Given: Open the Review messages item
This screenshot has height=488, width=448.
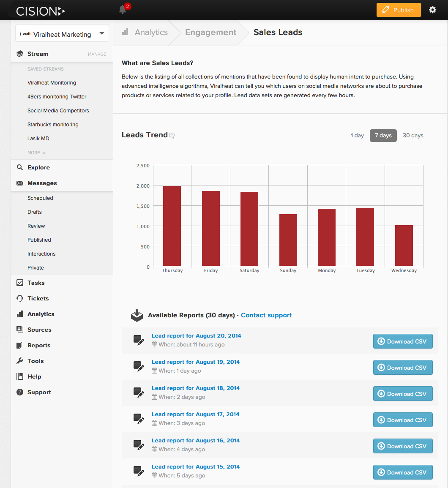Looking at the screenshot, I should point(36,226).
